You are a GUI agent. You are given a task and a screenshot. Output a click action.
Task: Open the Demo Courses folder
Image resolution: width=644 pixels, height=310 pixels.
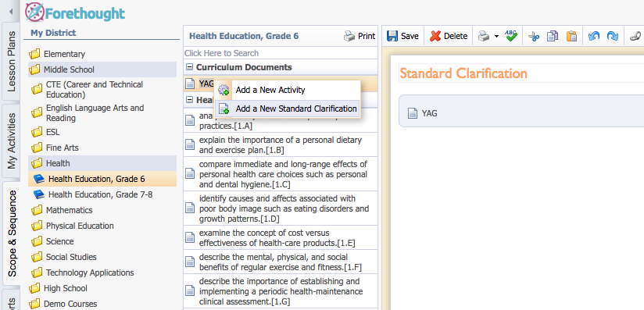coord(102,304)
